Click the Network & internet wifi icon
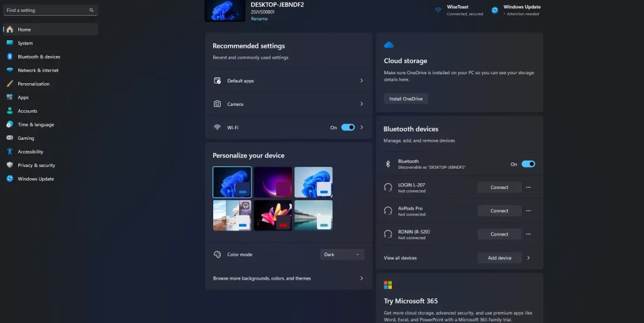The image size is (644, 323). (10, 70)
